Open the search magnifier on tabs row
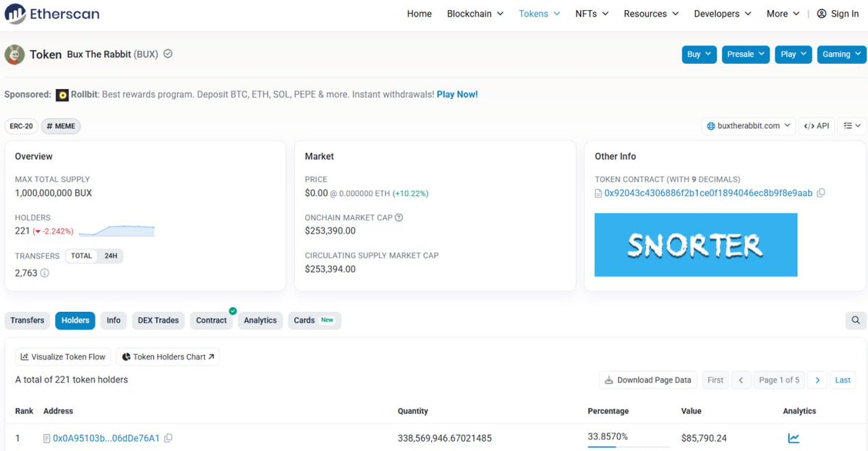868x451 pixels. point(856,320)
